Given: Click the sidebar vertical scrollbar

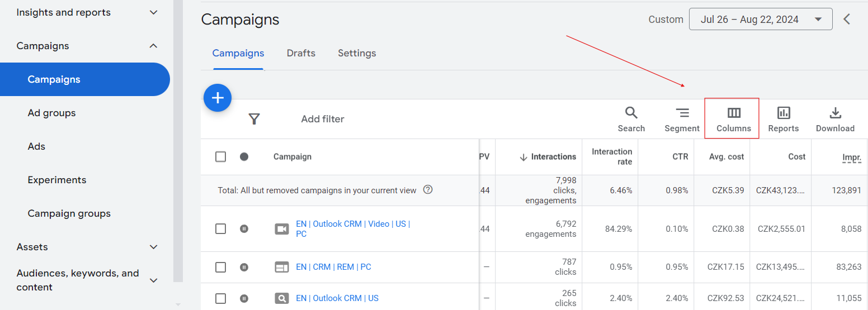Looking at the screenshot, I should click(178, 140).
